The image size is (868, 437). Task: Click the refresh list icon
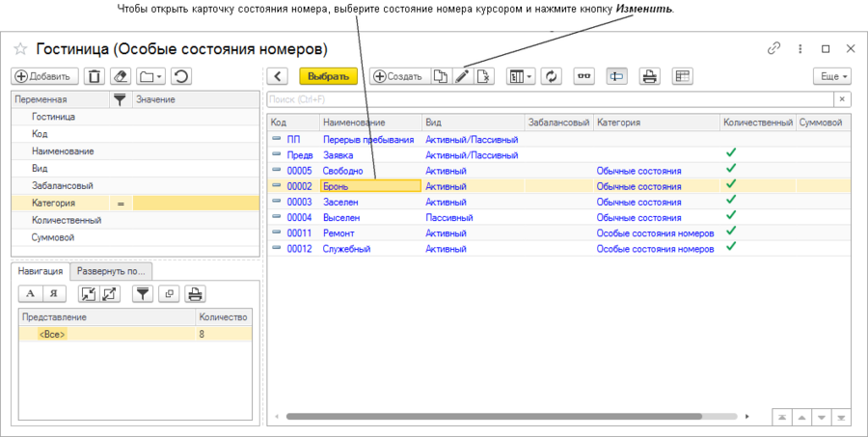coord(552,76)
